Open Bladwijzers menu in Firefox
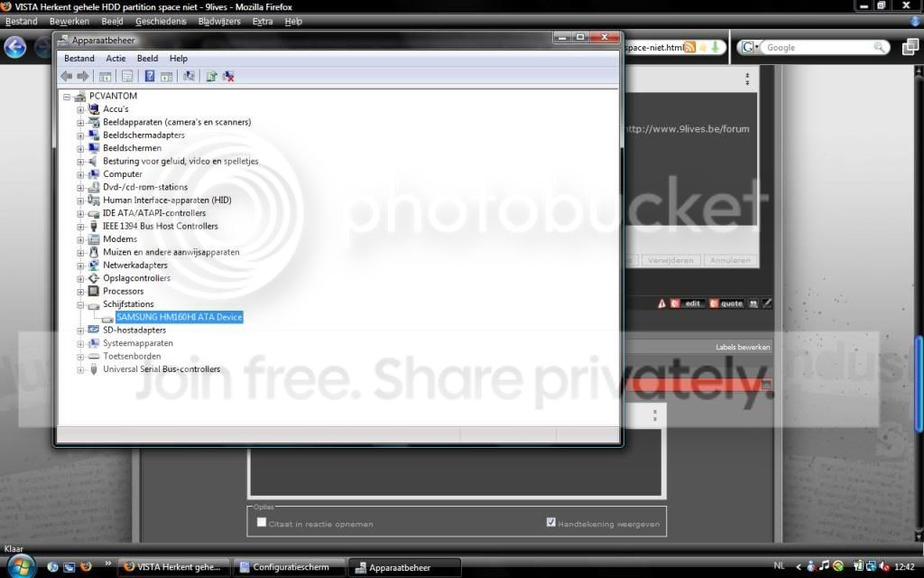This screenshot has width=924, height=578. pos(219,22)
